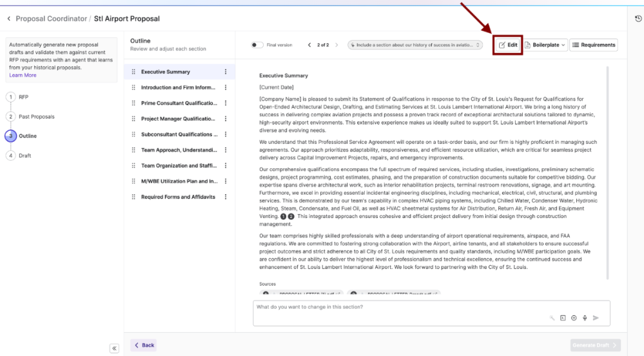Click the Edit button
This screenshot has height=356, width=644.
tap(508, 44)
